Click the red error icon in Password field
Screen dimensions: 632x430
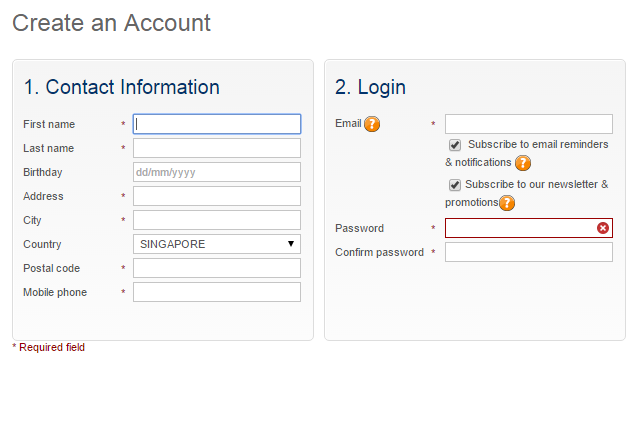(603, 228)
